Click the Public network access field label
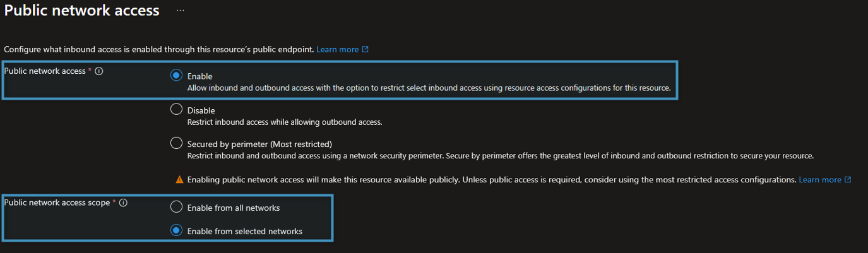The image size is (868, 253). 44,71
